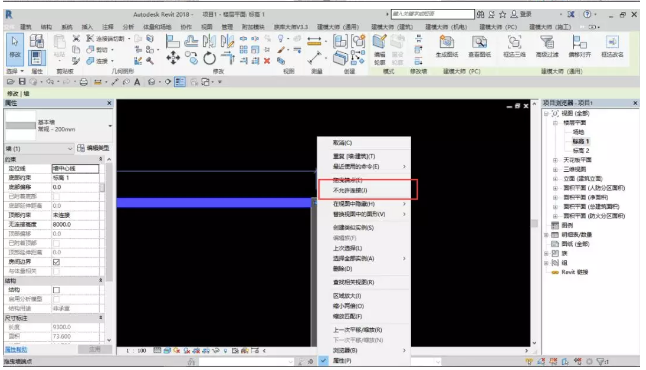Viewport: 646px width, 370px height.
Task: Select the Modify arrow tool
Action: point(15,49)
